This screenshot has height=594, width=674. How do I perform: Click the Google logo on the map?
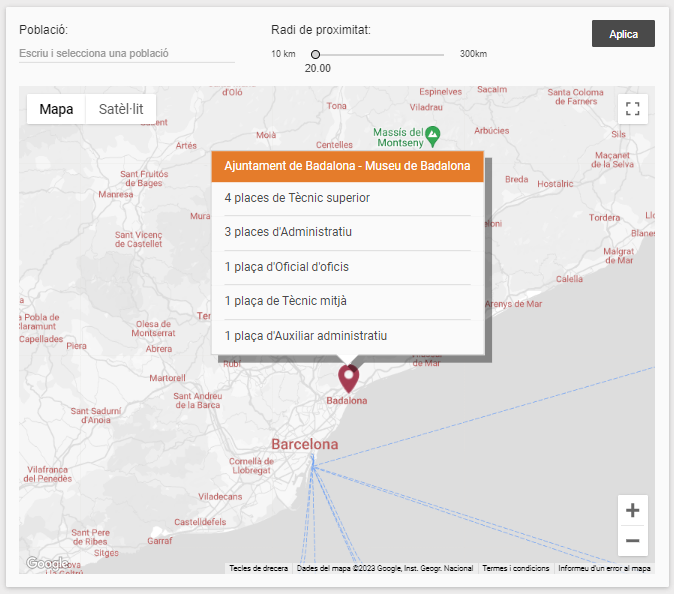(46, 563)
